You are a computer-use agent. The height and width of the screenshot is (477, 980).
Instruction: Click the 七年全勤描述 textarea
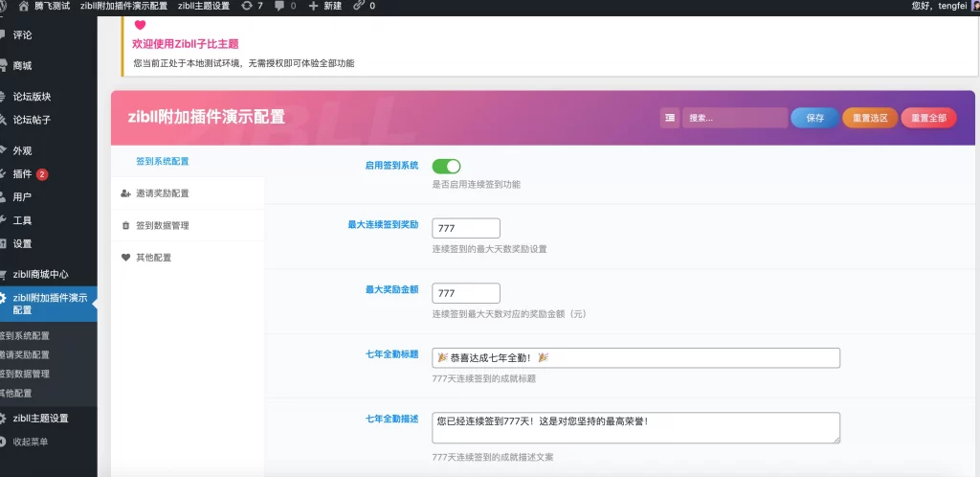click(635, 427)
